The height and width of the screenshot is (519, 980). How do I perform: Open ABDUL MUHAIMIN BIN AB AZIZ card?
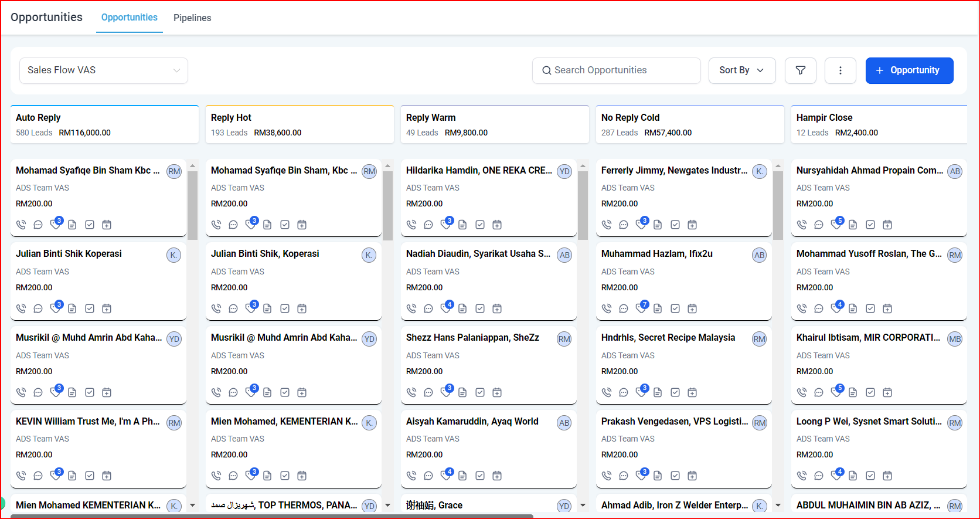pyautogui.click(x=868, y=505)
